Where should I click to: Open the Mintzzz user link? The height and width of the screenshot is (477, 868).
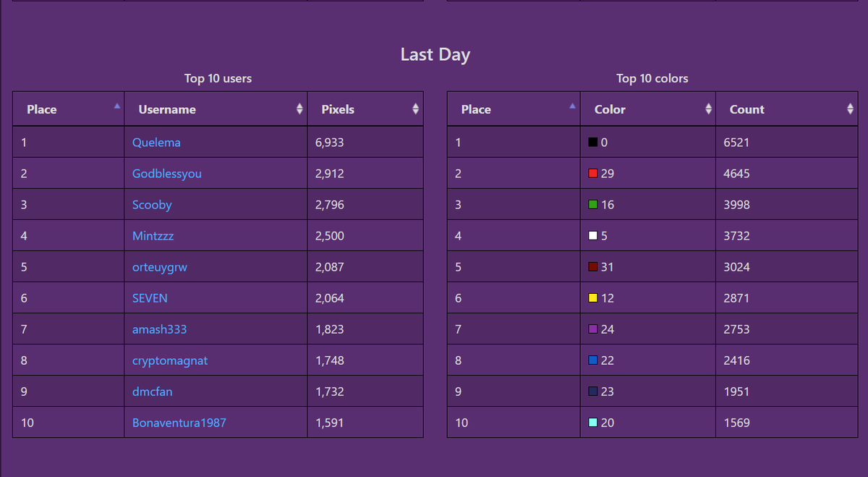(x=153, y=236)
